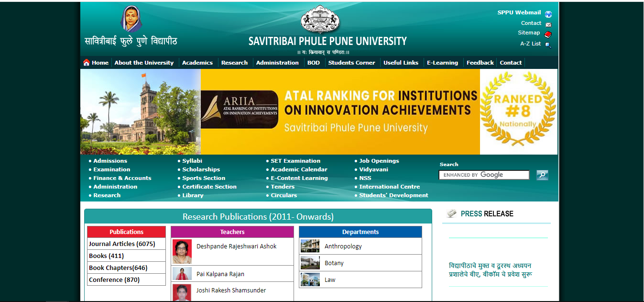Click the Sitemap red book icon
The image size is (644, 302).
[548, 34]
